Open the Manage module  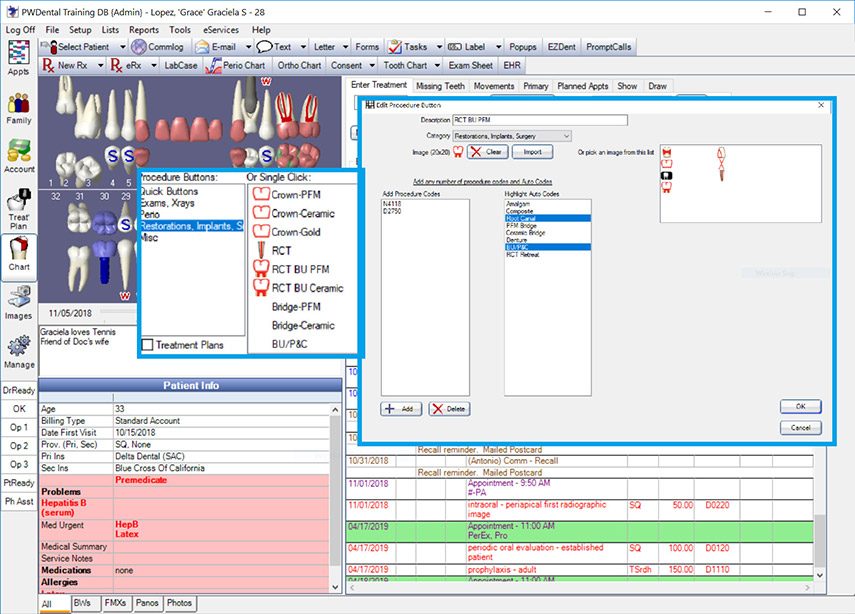pyautogui.click(x=19, y=352)
